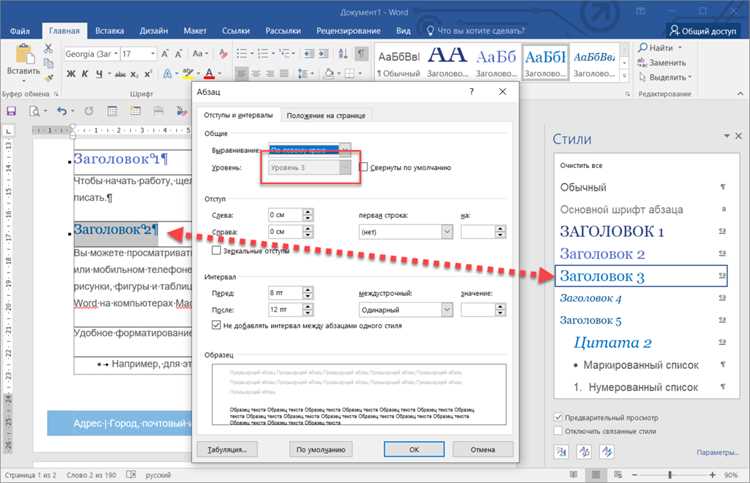This screenshot has height=483, width=750.
Task: Click the 'Общий доступ' share button
Action: tap(703, 31)
